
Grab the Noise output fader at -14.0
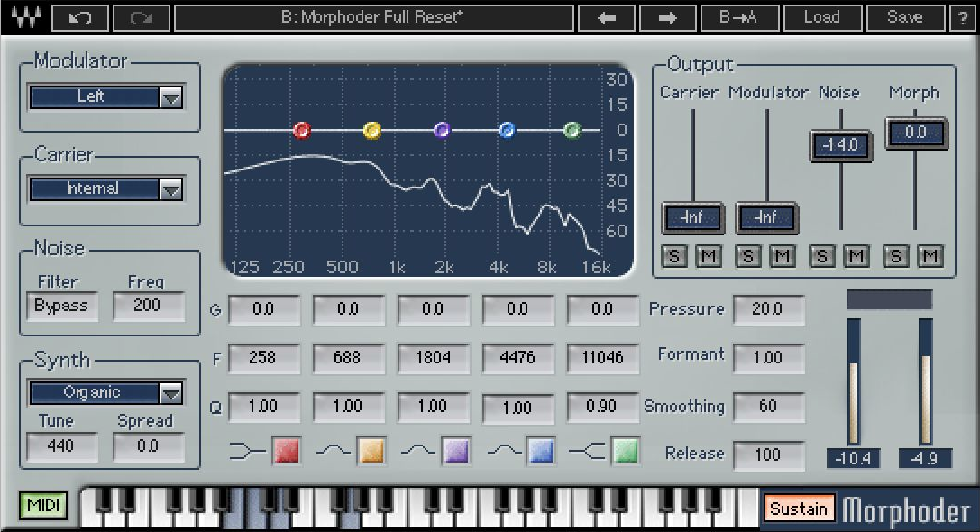click(x=840, y=146)
